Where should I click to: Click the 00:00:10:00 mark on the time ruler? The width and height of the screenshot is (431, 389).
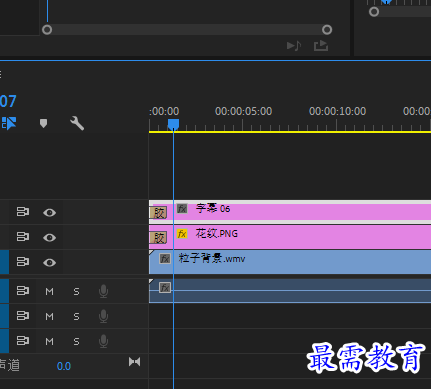(x=337, y=111)
